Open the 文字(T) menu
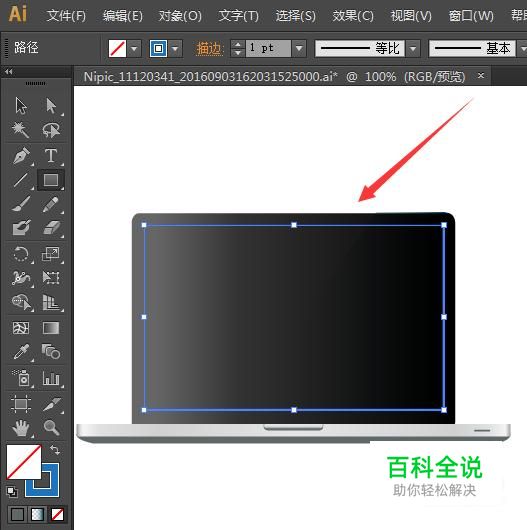The image size is (527, 530). [238, 16]
